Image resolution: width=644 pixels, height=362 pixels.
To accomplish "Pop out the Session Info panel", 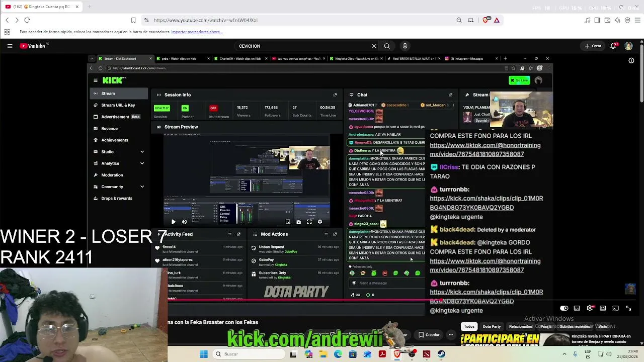I will [x=335, y=95].
